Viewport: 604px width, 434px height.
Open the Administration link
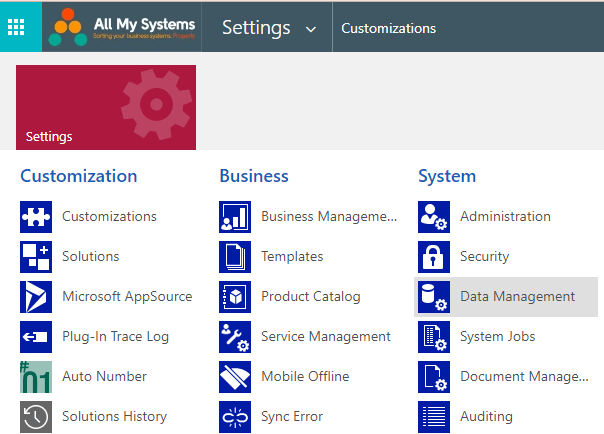pos(505,216)
